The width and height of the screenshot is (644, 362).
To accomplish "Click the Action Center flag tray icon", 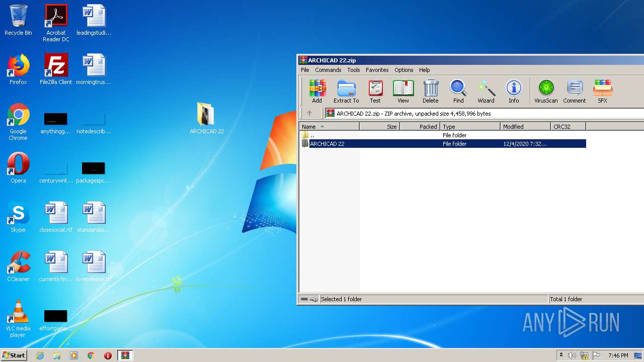I will [596, 355].
